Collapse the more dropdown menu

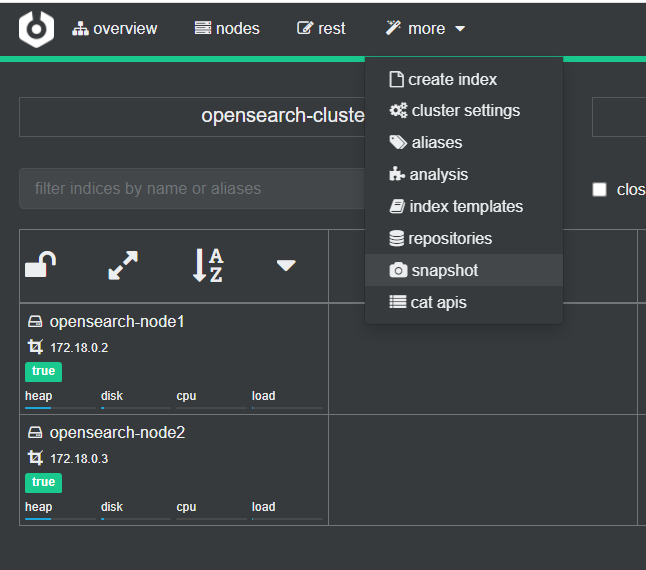point(425,29)
